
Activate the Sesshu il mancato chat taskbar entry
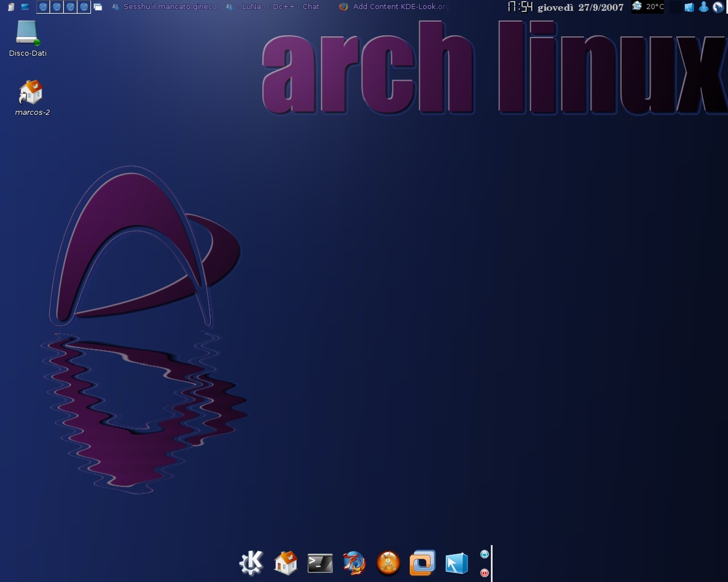(166, 7)
